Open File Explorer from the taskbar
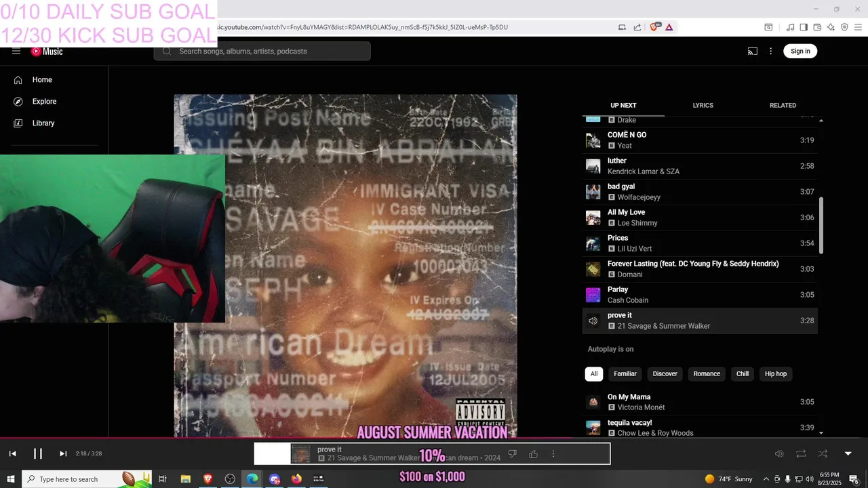The height and width of the screenshot is (488, 868). click(185, 479)
